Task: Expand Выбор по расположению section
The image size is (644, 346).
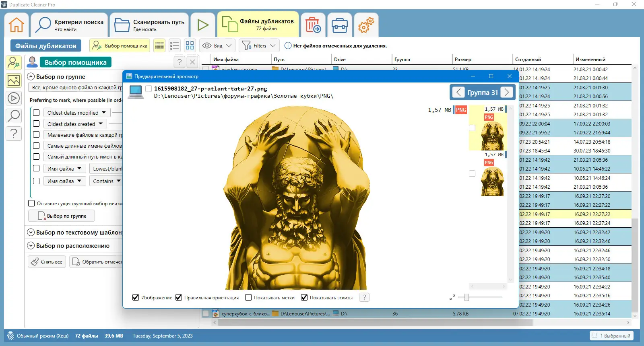Action: click(x=31, y=245)
